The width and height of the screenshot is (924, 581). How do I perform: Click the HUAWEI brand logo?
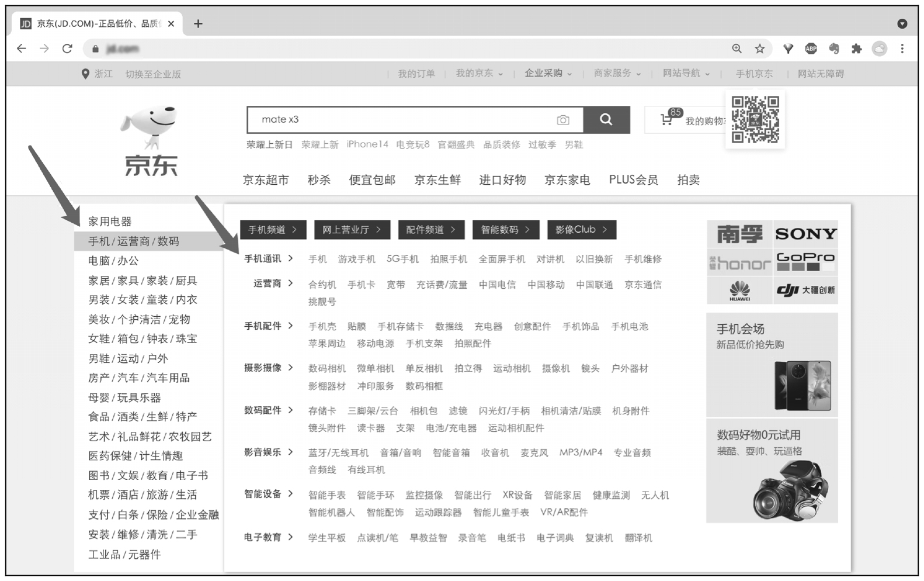pyautogui.click(x=739, y=290)
